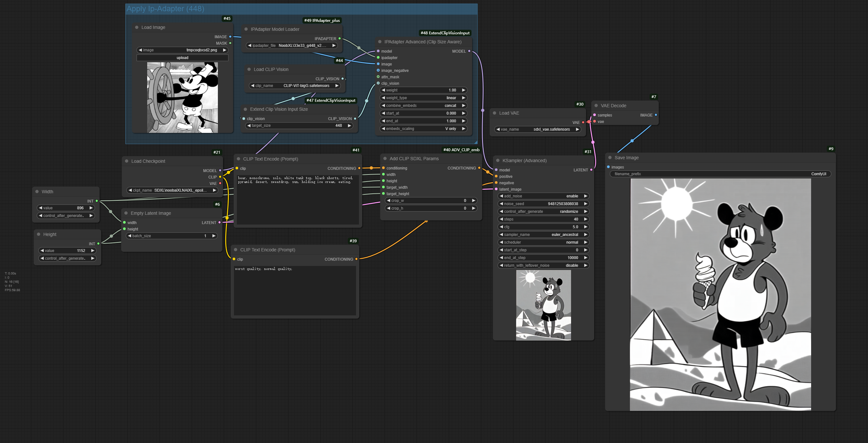Increase batch_size with right arrow
Image resolution: width=868 pixels, height=443 pixels.
214,236
